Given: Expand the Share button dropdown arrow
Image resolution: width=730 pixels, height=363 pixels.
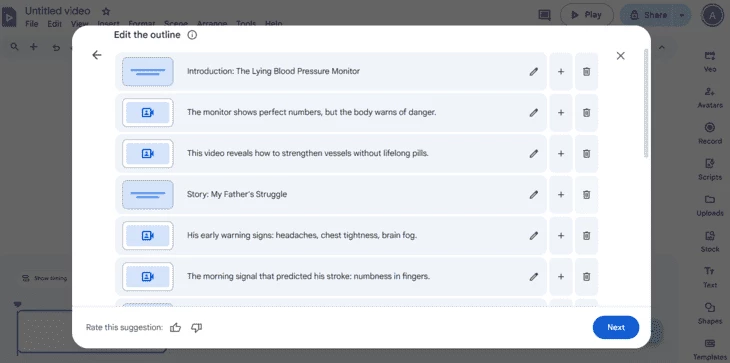Looking at the screenshot, I should [682, 15].
